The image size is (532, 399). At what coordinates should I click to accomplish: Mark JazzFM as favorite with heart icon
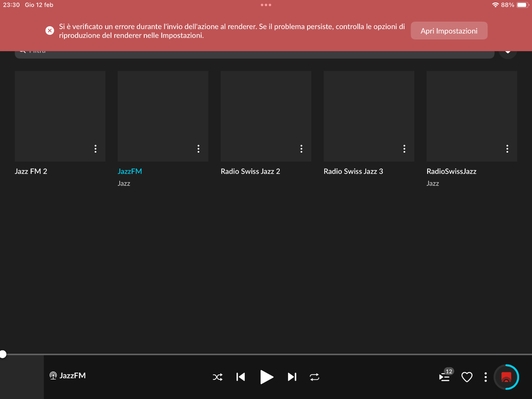point(467,377)
